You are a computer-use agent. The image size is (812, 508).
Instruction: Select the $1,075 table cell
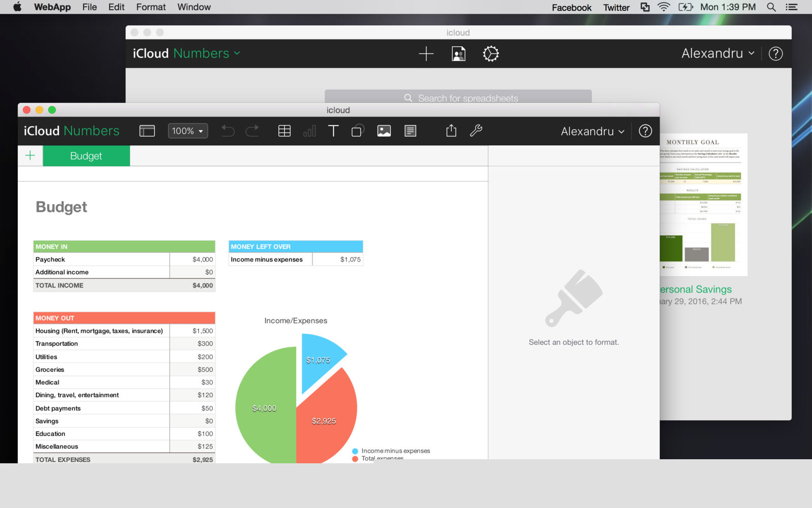337,259
